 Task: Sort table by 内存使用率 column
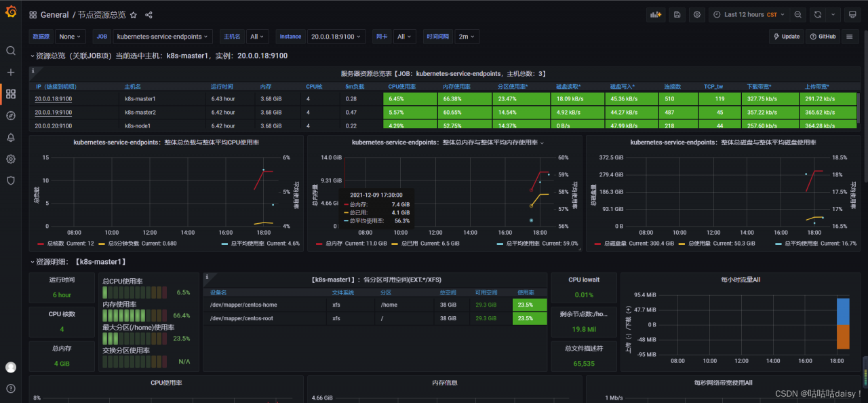pos(456,87)
